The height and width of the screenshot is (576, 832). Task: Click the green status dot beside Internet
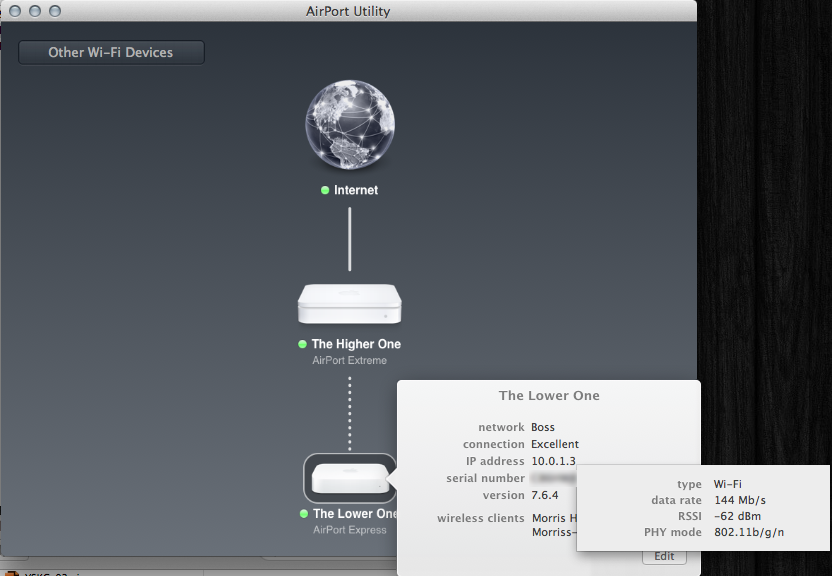pos(325,190)
